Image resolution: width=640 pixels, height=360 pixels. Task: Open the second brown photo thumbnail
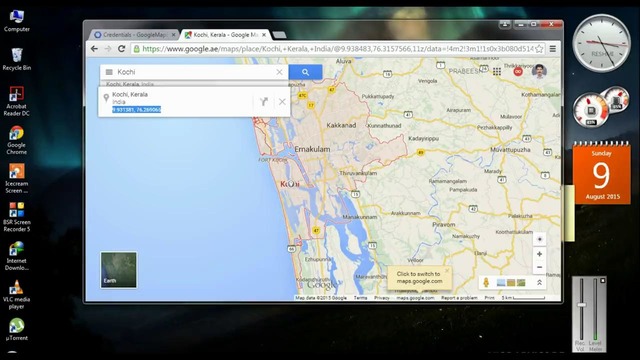pos(511,282)
